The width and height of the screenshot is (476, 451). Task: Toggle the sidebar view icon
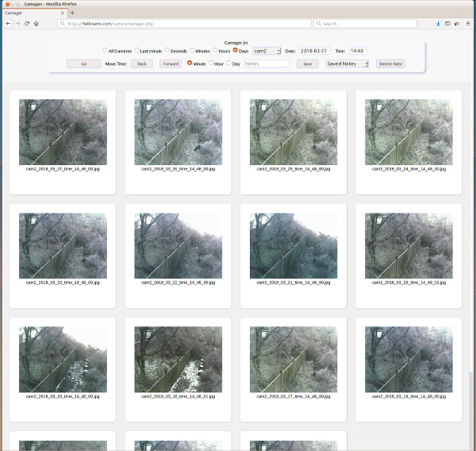click(447, 23)
